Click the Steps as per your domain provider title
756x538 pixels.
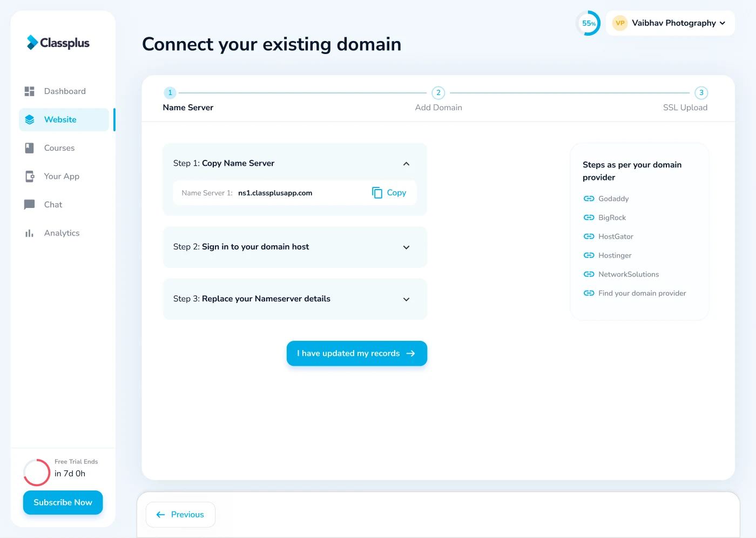[x=632, y=171]
